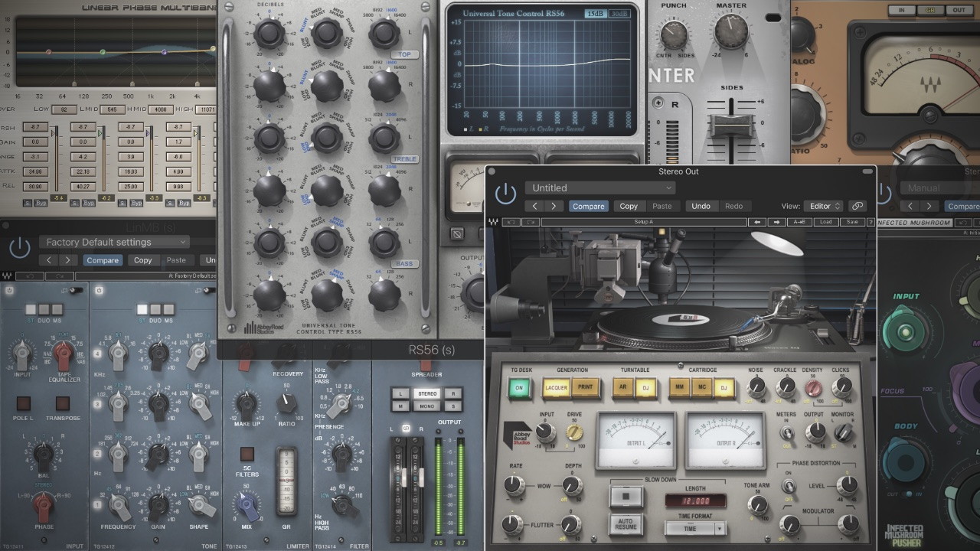This screenshot has height=551, width=980.
Task: Toggle the LinMB plugin power button
Action: click(x=19, y=248)
